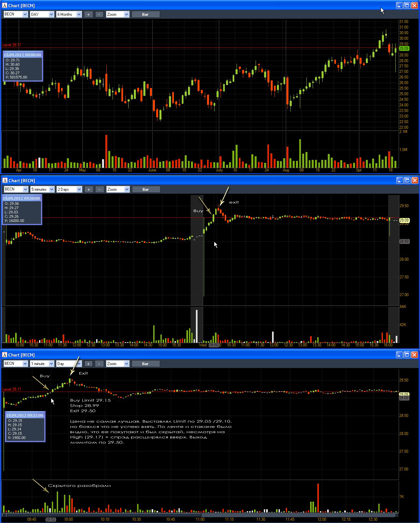The image size is (420, 523).
Task: Expand the 2 Days range dropdown
Action: pos(69,189)
